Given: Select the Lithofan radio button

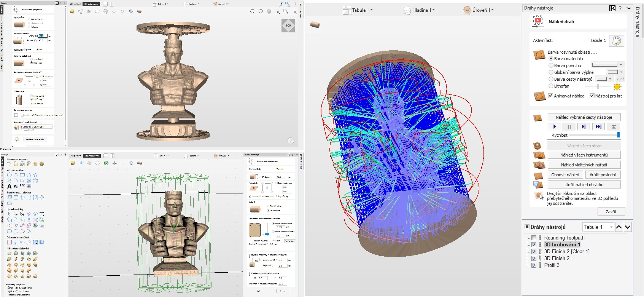Looking at the screenshot, I should pos(551,86).
